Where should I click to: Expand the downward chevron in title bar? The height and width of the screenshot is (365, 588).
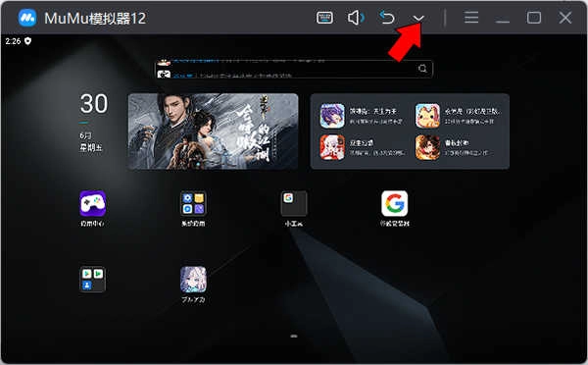point(418,18)
